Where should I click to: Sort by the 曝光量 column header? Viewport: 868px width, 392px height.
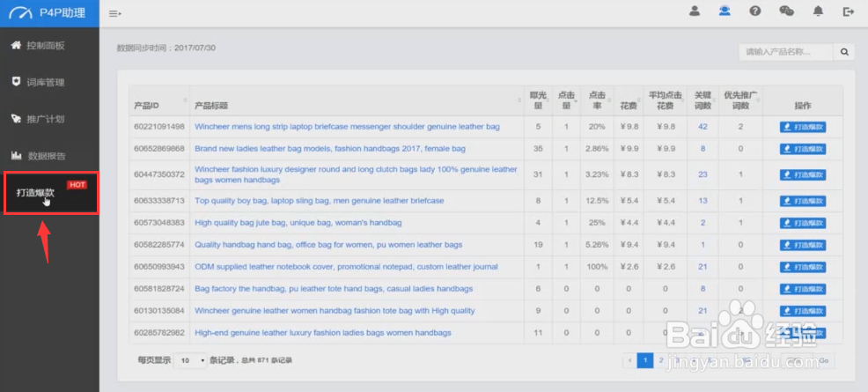coord(539,100)
